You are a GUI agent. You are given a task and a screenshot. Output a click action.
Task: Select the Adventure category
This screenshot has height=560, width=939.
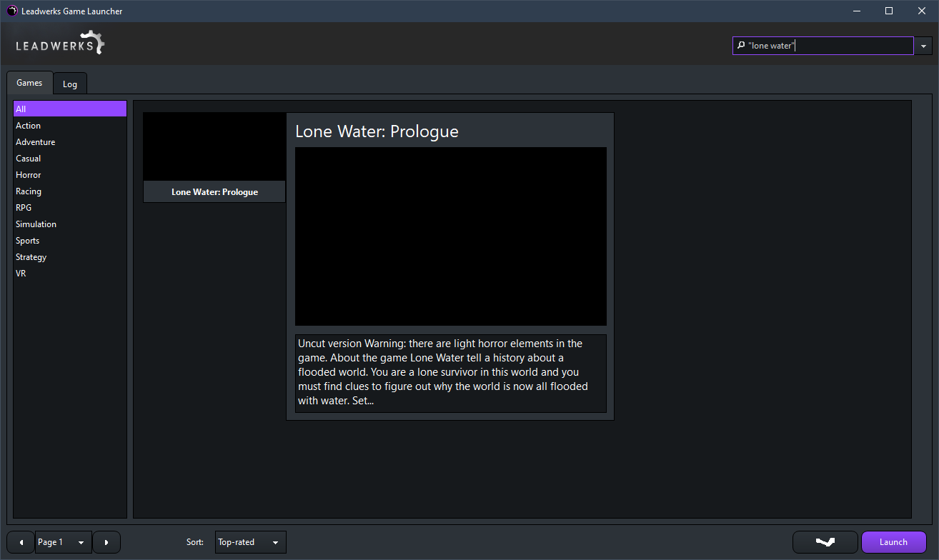pos(35,142)
